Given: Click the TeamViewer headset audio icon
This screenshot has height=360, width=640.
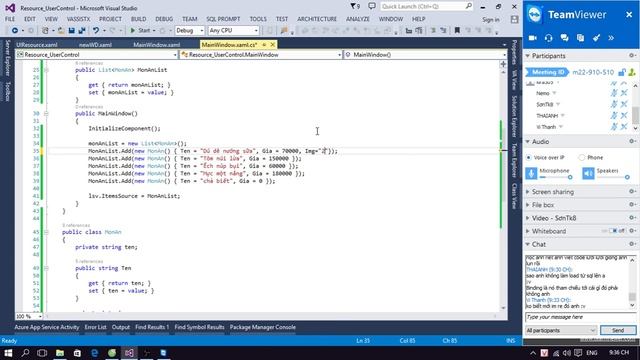Looking at the screenshot, I should [x=548, y=38].
